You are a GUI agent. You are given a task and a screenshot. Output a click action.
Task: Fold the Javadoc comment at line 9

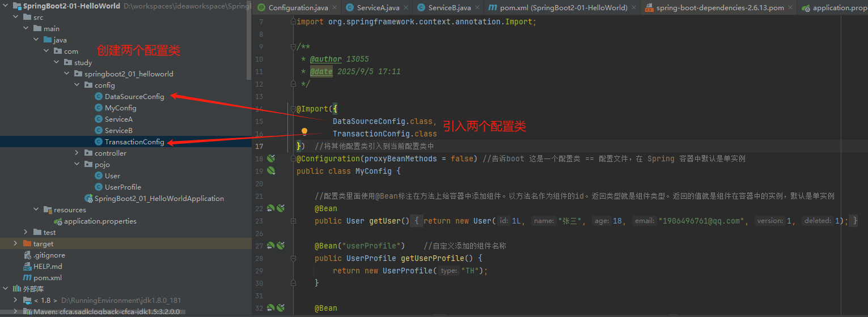[x=292, y=46]
